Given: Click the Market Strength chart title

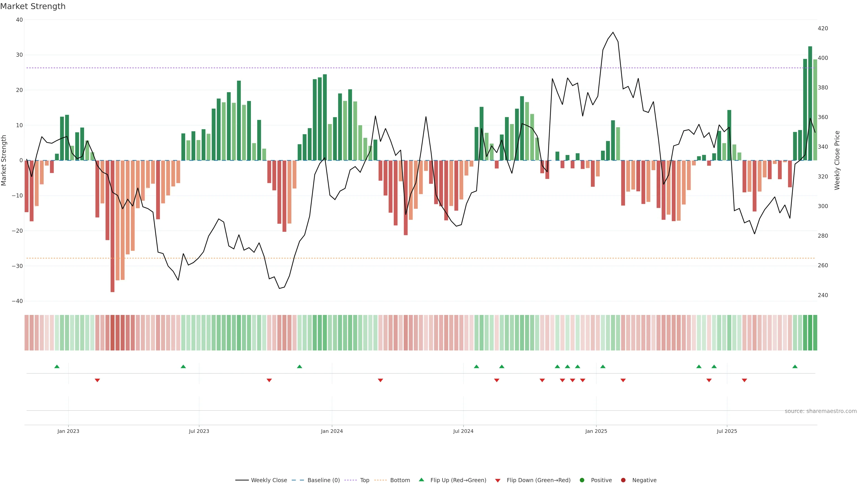Looking at the screenshot, I should [33, 6].
